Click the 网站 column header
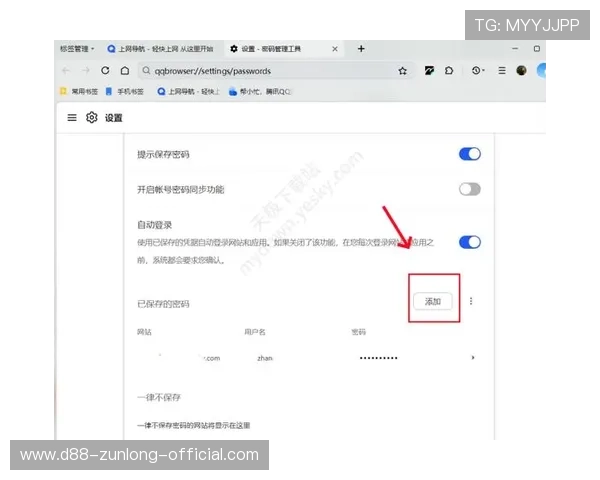This screenshot has width=600, height=480. [144, 332]
